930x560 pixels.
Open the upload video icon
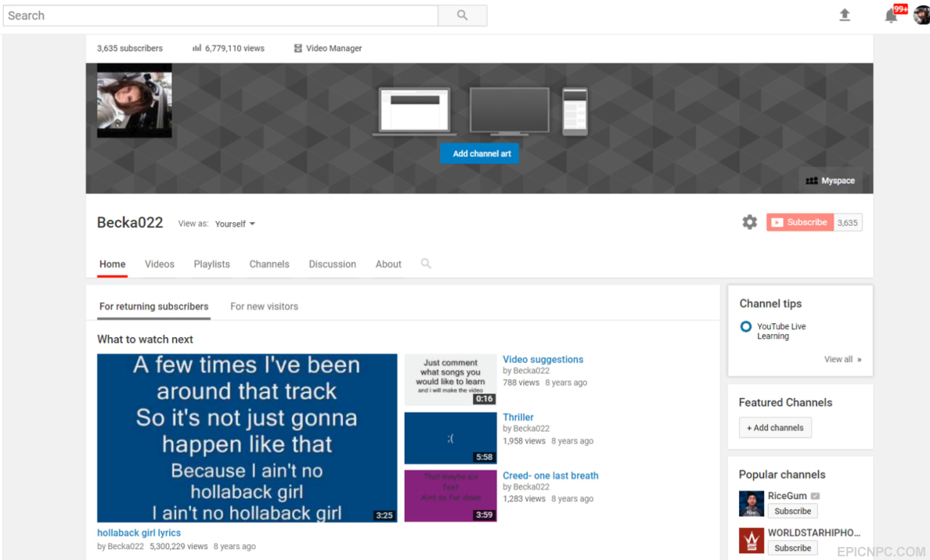click(x=844, y=15)
